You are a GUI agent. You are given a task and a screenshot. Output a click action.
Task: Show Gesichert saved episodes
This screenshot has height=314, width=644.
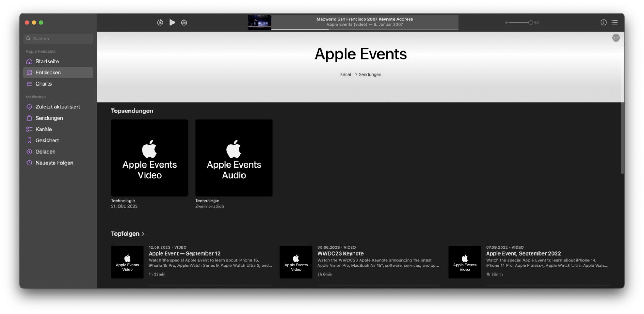pyautogui.click(x=47, y=140)
